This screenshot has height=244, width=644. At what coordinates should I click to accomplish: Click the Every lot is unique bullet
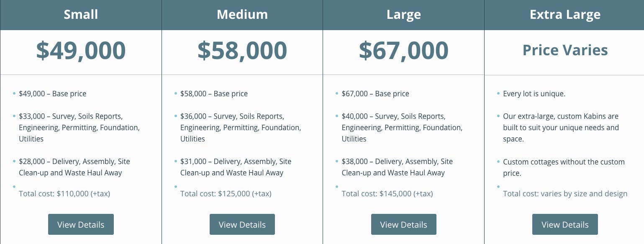[534, 94]
